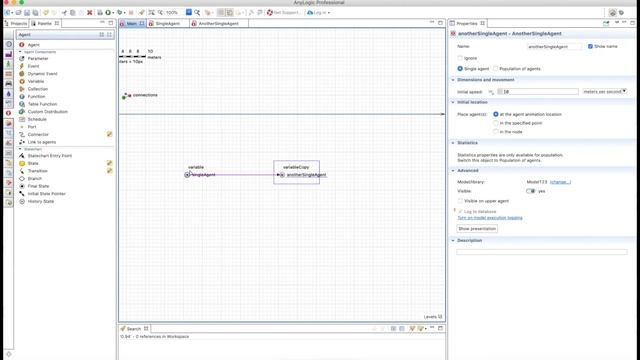
Task: Choose the Event palette element
Action: 33,66
